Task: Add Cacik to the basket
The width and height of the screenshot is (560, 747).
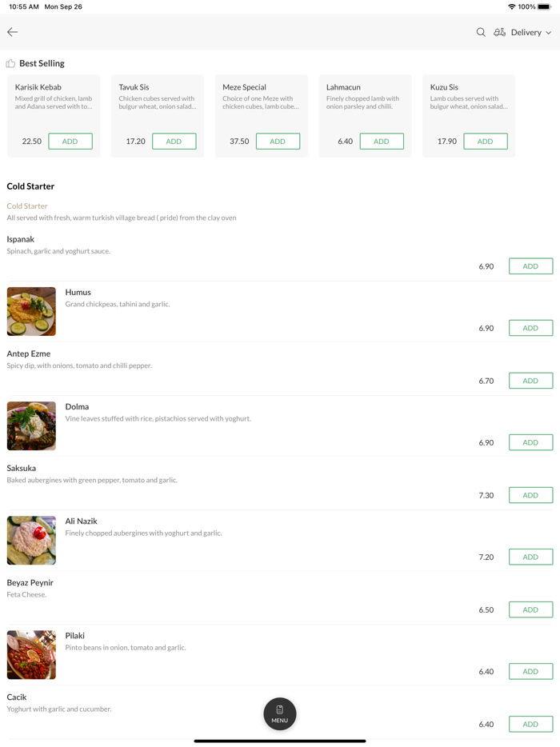Action: (530, 724)
